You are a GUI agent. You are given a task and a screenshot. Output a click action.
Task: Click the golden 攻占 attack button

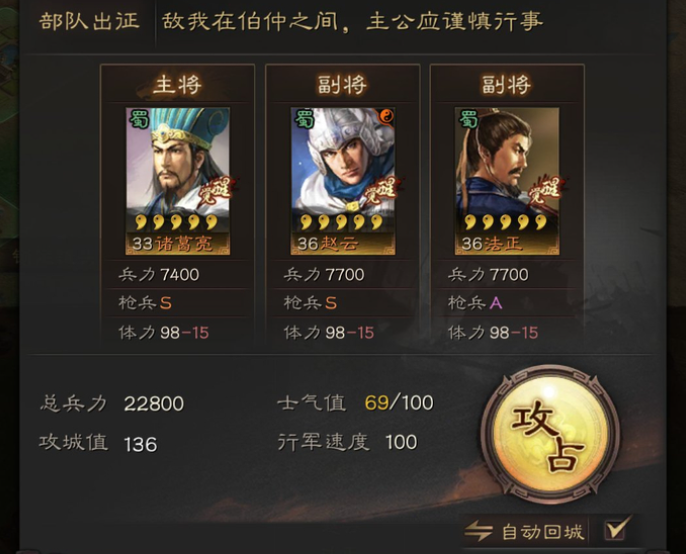coord(550,434)
